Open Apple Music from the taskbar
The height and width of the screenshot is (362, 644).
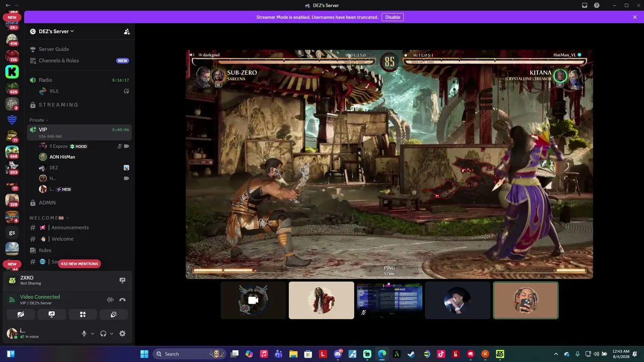[264, 354]
